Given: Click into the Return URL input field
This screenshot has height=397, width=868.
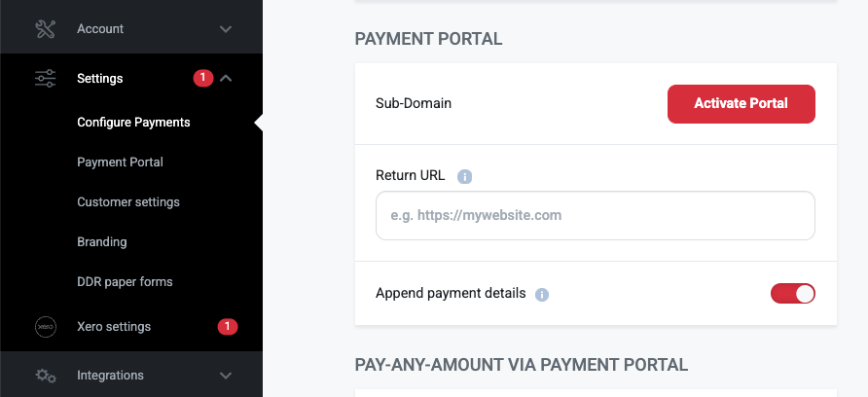Looking at the screenshot, I should click(595, 215).
